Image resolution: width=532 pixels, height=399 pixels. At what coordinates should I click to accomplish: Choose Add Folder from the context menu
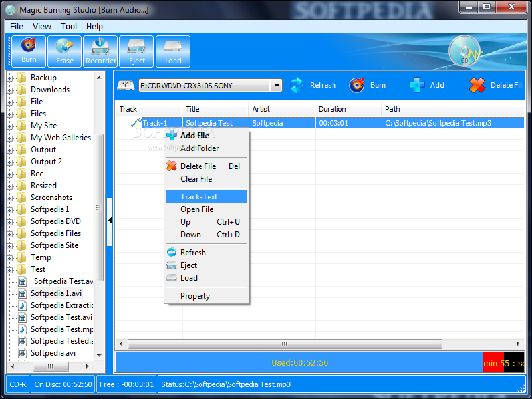point(206,148)
